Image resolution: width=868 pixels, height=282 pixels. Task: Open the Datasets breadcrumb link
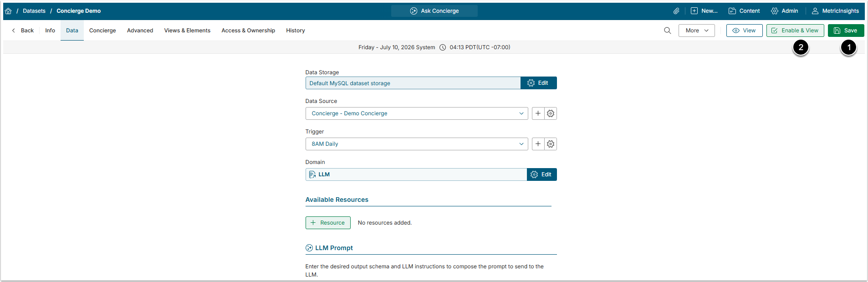click(34, 11)
